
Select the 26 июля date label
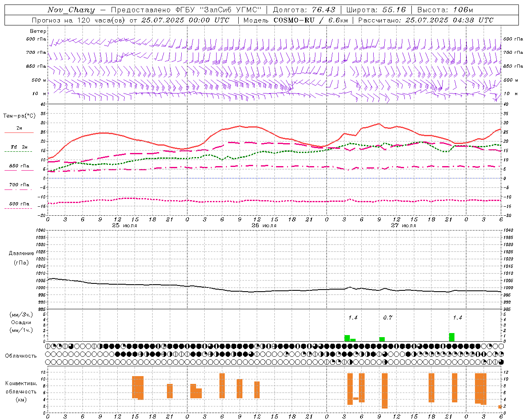264,226
